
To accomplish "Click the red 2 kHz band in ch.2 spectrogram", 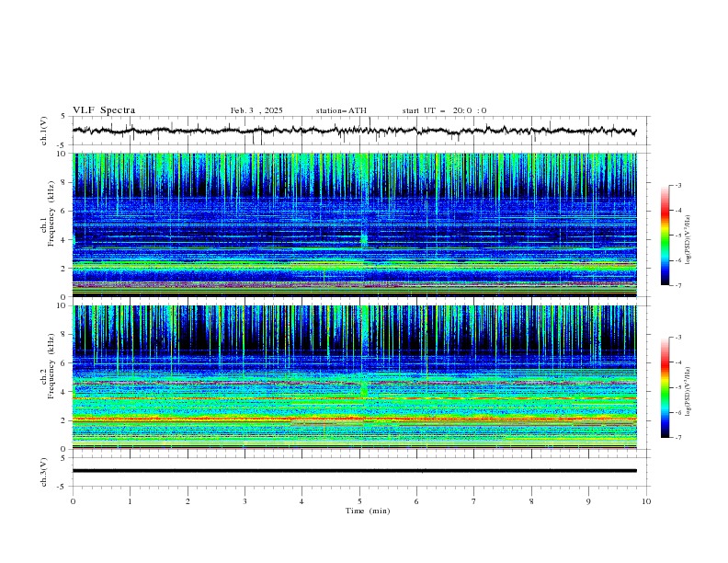I will [x=354, y=419].
